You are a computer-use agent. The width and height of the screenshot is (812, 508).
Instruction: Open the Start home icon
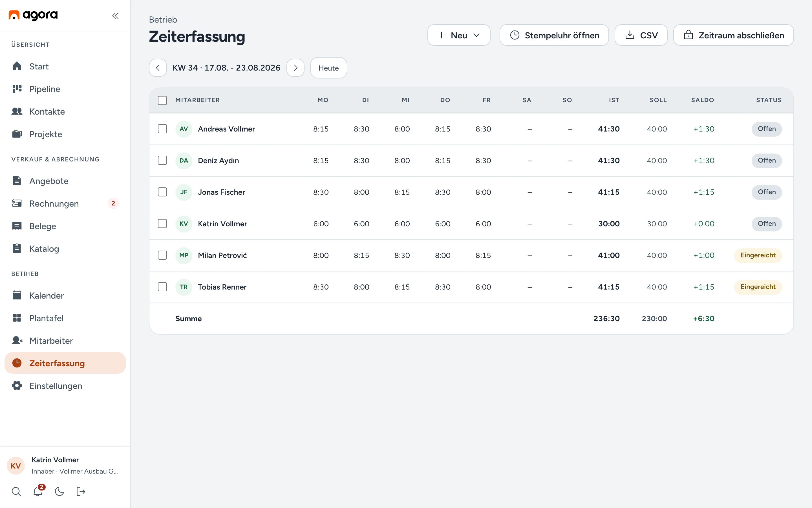click(17, 66)
